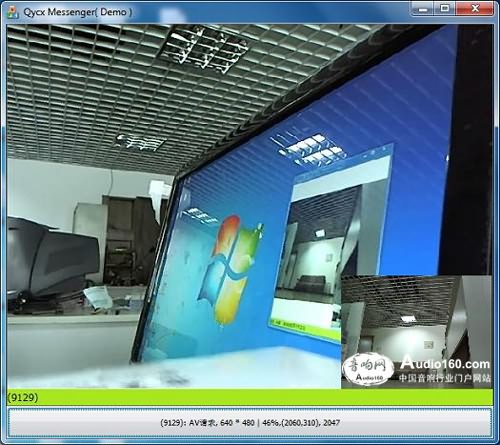Image resolution: width=500 pixels, height=445 pixels.
Task: Click the paper sheet on the desk
Action: point(98,297)
